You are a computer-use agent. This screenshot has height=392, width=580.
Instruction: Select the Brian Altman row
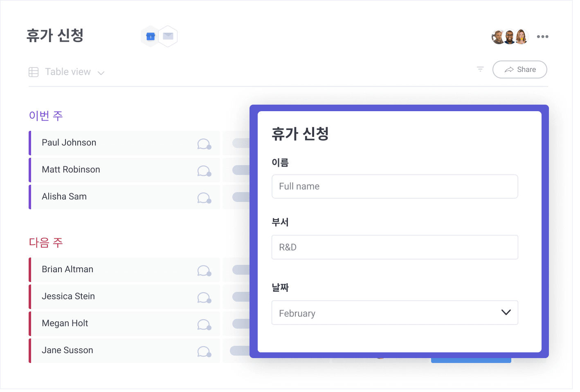pyautogui.click(x=124, y=270)
